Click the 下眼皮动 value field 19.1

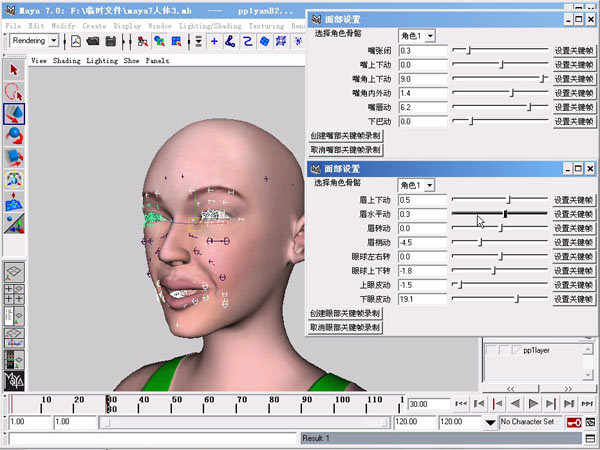tap(422, 299)
